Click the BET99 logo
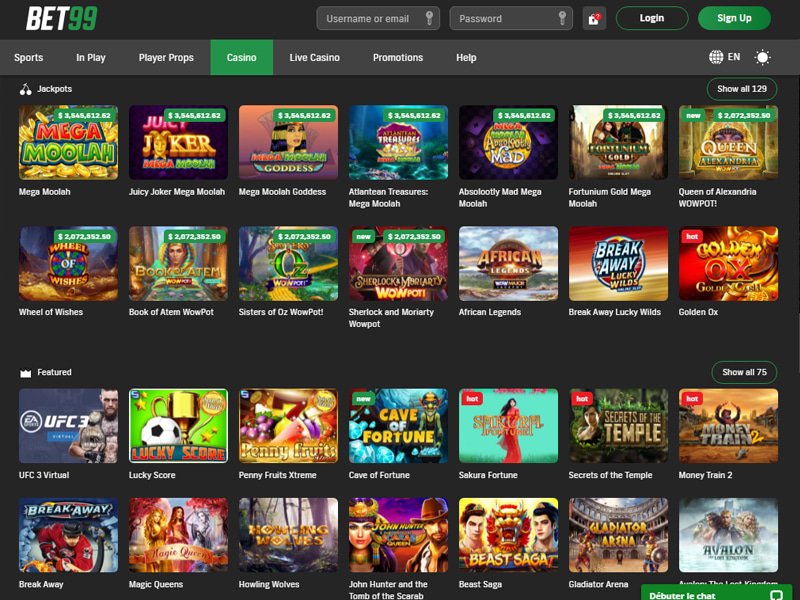Screen dimensions: 800x600 (x=61, y=18)
